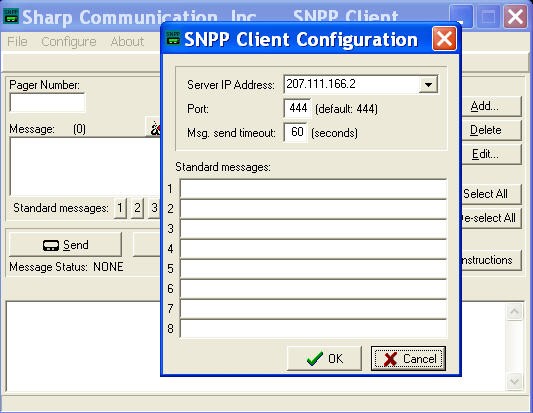Click the scroll up arrow in log area
This screenshot has height=413, width=533.
tap(514, 311)
